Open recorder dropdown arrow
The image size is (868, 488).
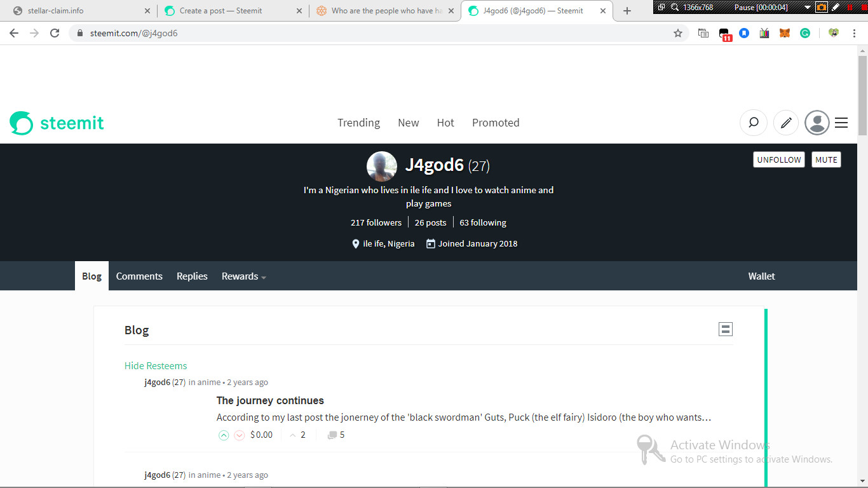808,7
